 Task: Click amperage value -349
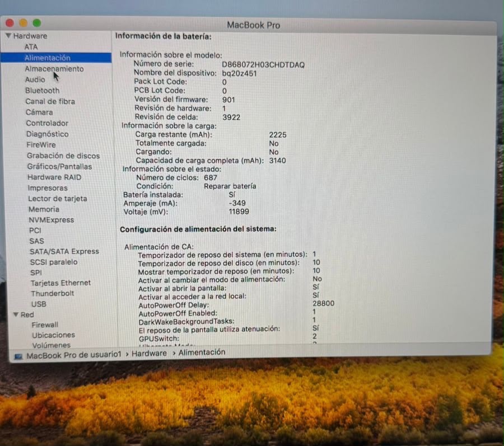click(237, 203)
